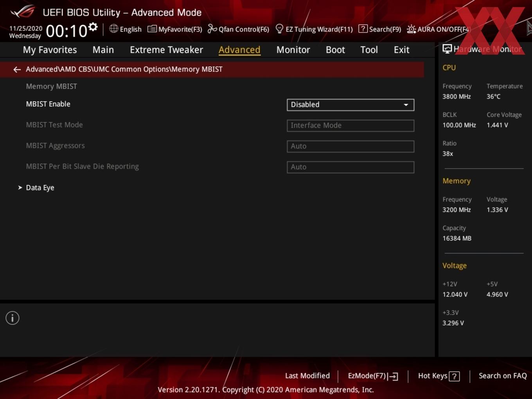Click the EZ Tuning Wizard bulb icon
Viewport: 532px width, 399px height.
point(279,29)
